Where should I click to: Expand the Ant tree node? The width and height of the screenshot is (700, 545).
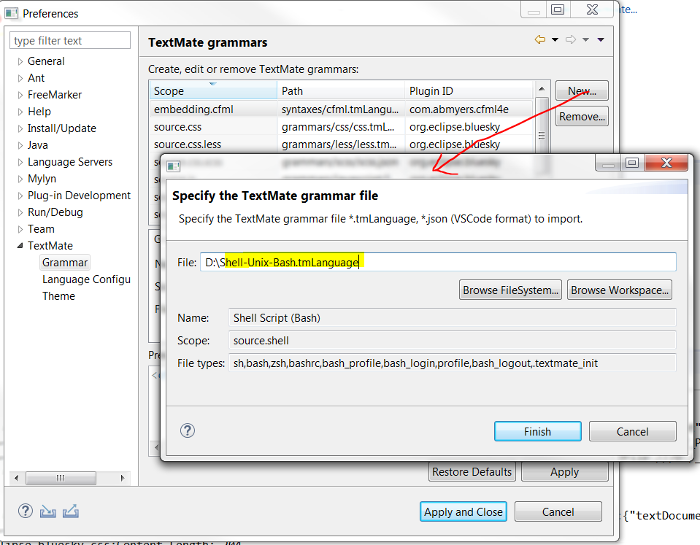point(20,78)
